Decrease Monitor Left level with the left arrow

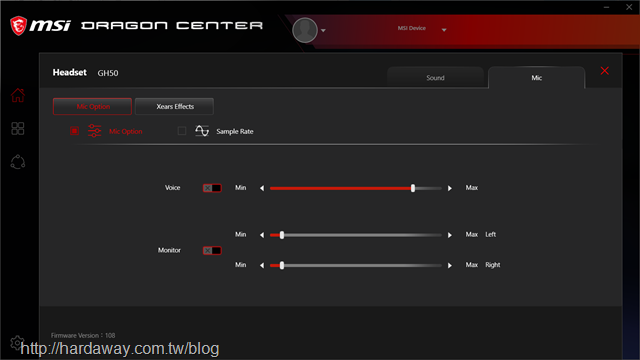pos(262,235)
